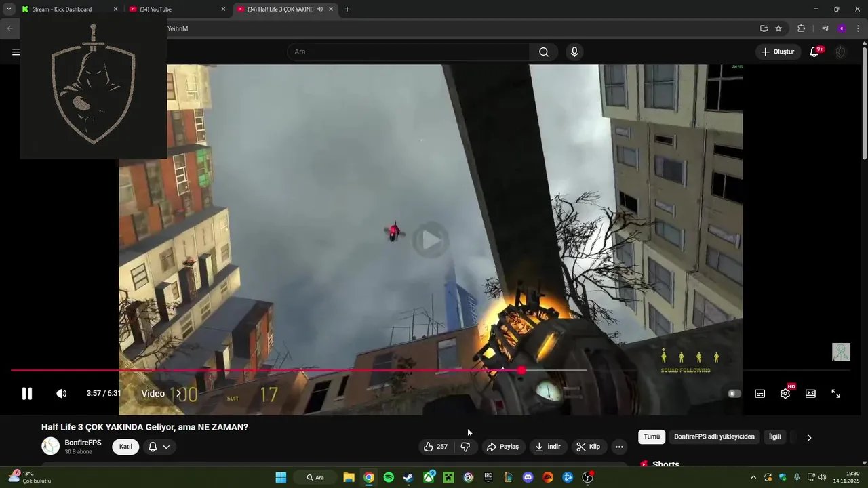Create a clip with Klip button
This screenshot has width=868, height=488.
589,447
